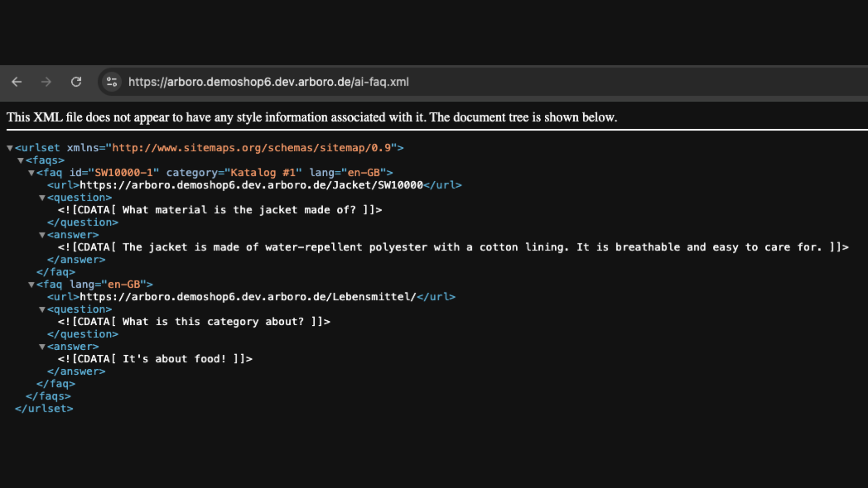Click the Lebensmittel URL text
Image resolution: width=868 pixels, height=488 pixels.
pyautogui.click(x=247, y=297)
